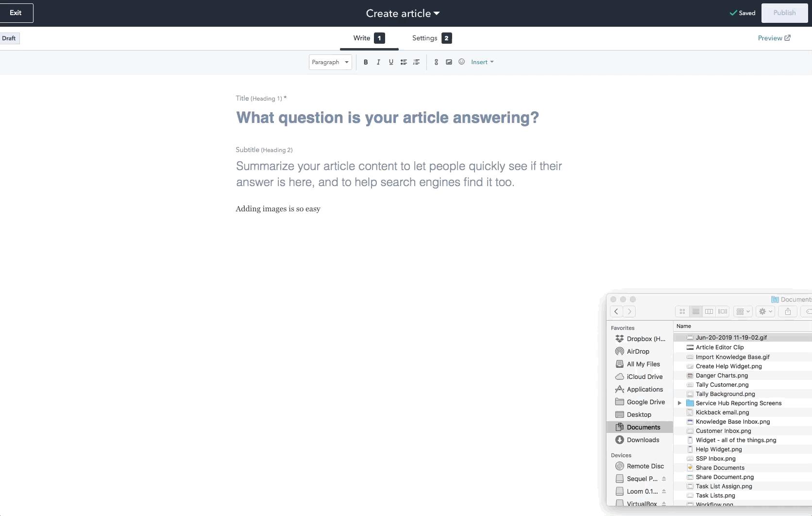Expand the Service Hub Reporting Screens folder
The height and width of the screenshot is (516, 812).
(679, 403)
